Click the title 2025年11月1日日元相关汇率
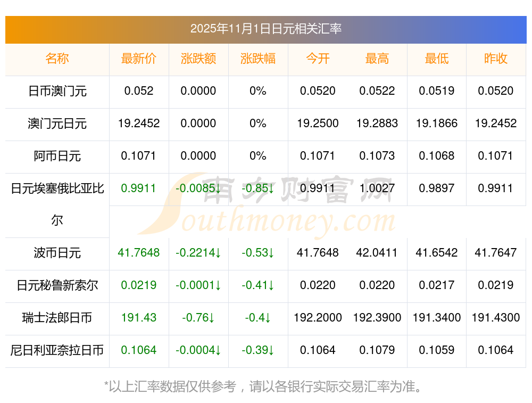 (265, 29)
